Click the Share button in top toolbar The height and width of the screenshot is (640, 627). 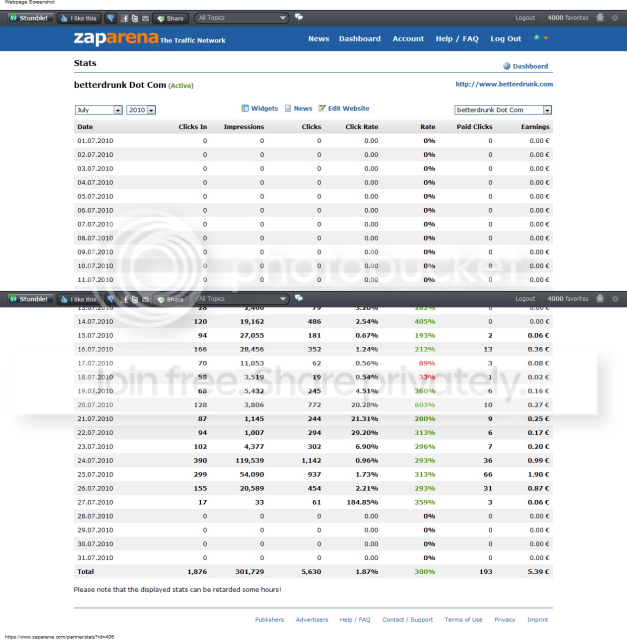[171, 18]
